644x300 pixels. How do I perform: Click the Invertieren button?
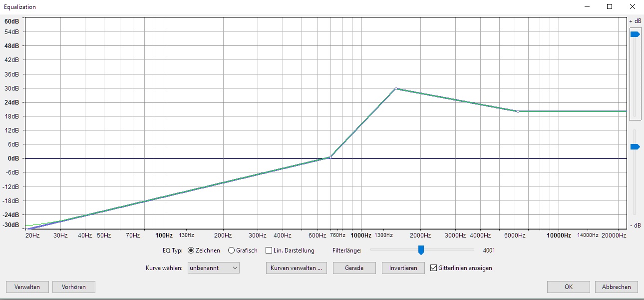[x=403, y=268]
